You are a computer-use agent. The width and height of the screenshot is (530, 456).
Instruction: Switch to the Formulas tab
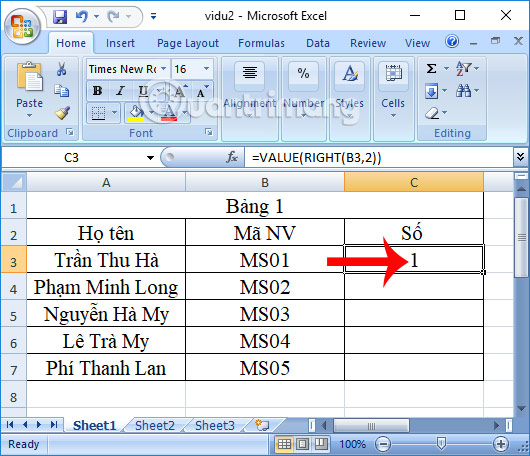pos(261,43)
